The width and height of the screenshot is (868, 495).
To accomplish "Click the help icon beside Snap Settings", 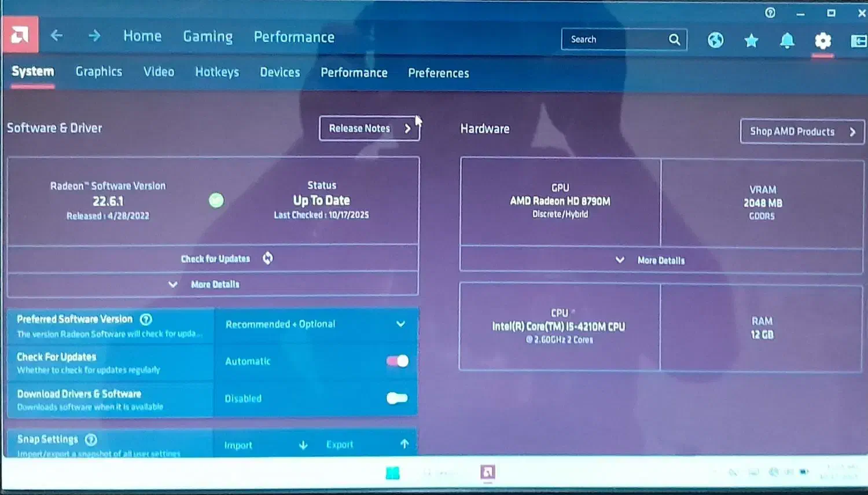I will (91, 439).
